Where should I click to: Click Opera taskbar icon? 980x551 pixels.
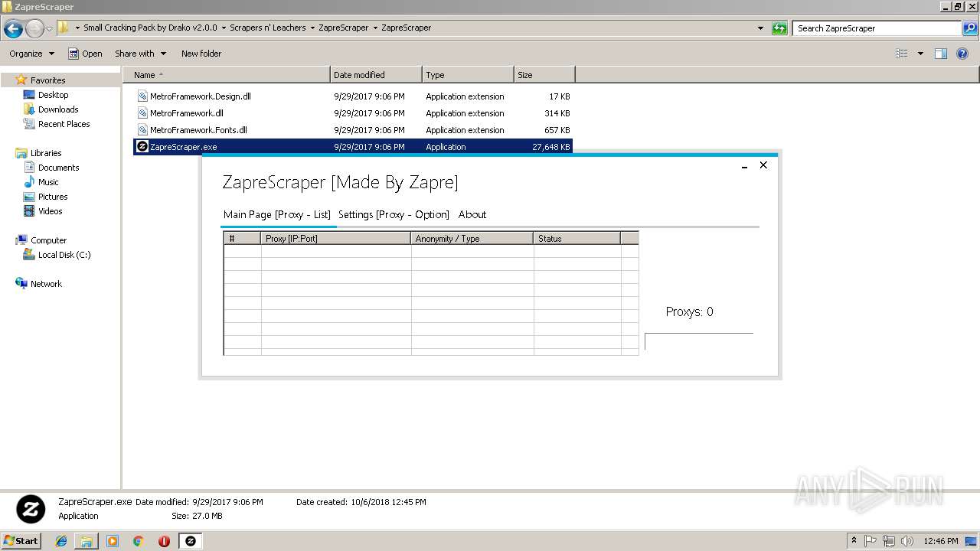coord(164,541)
